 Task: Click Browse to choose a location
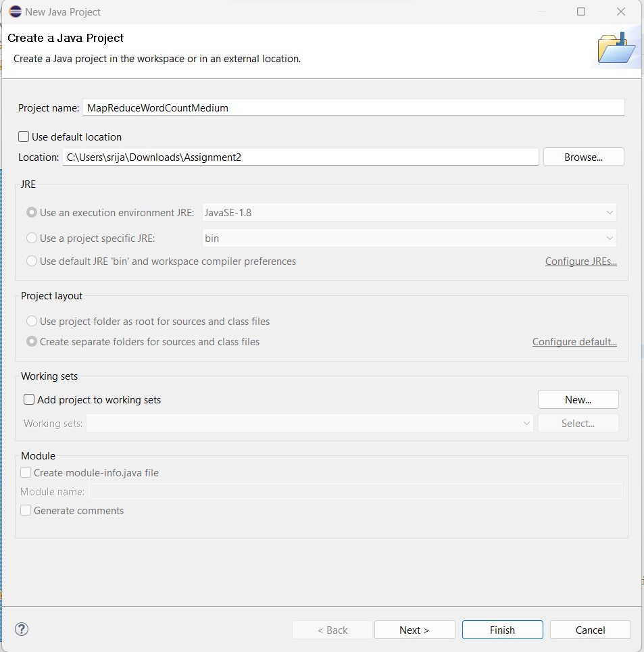coord(583,157)
